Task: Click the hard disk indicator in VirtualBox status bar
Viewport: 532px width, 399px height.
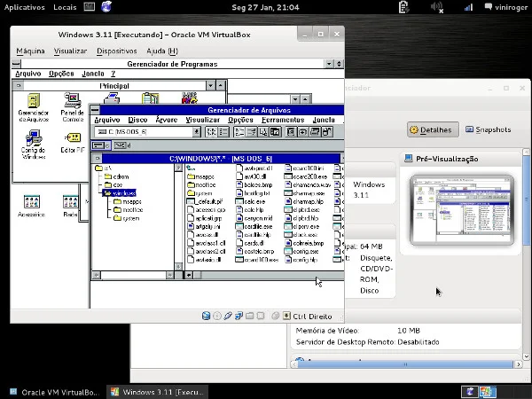Action: (x=206, y=317)
